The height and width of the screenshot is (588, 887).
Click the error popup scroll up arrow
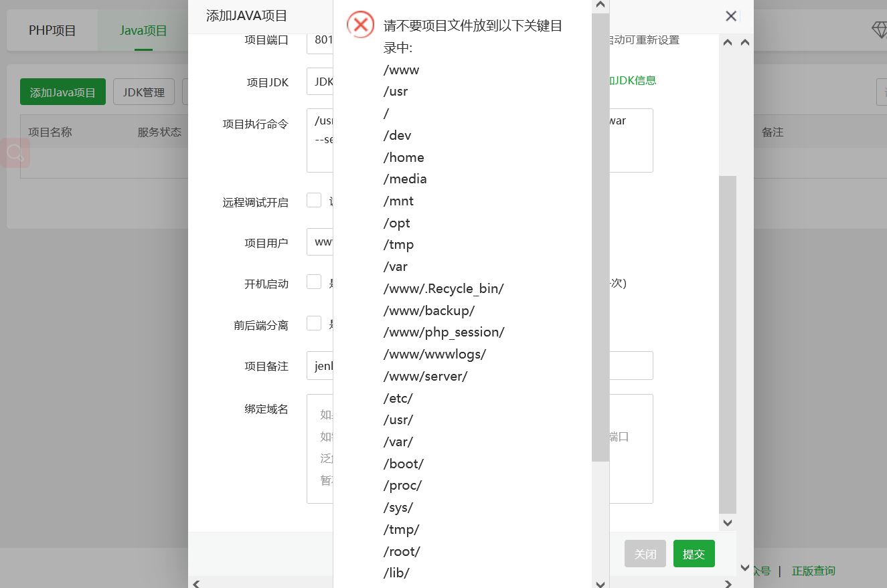(600, 5)
